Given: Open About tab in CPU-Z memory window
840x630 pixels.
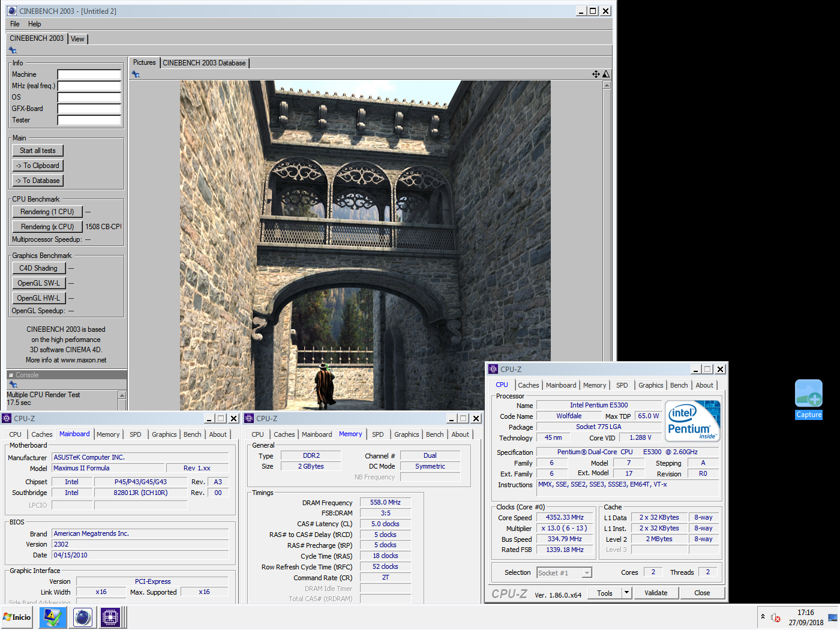Looking at the screenshot, I should (x=460, y=434).
